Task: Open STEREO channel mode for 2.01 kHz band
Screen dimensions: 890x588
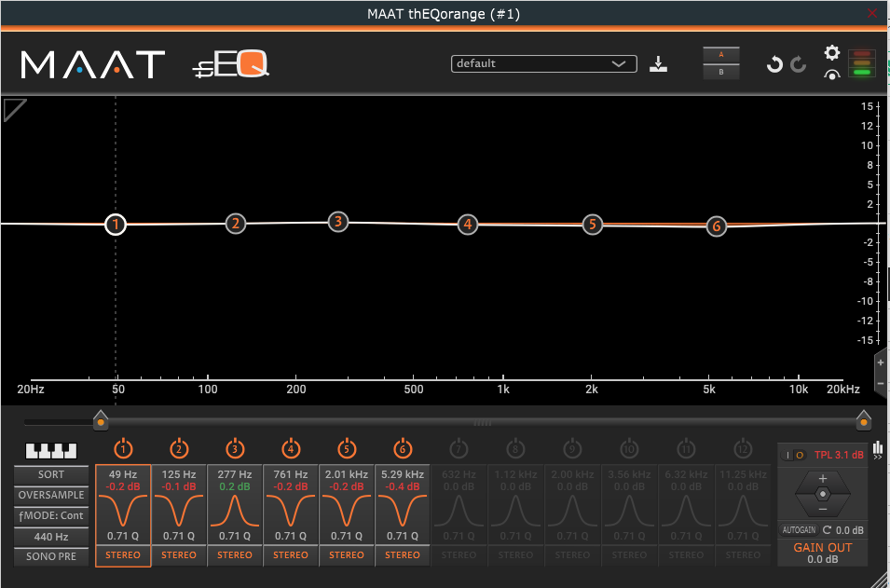Action: [347, 555]
